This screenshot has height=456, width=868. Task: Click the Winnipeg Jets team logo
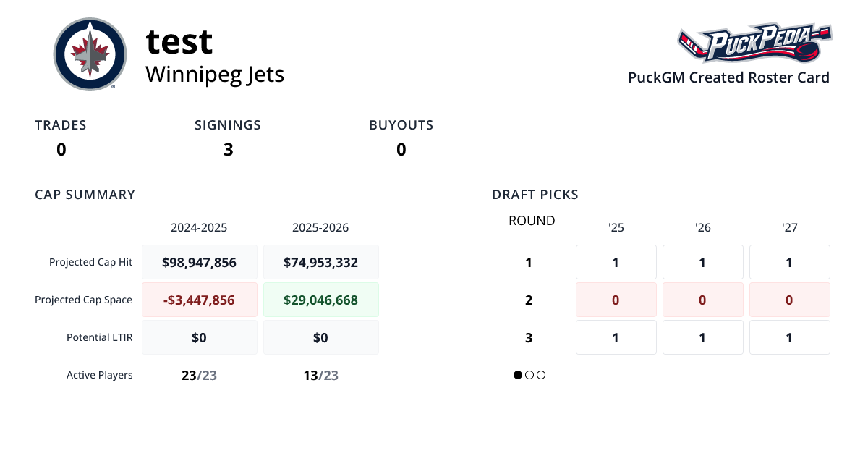coord(90,54)
